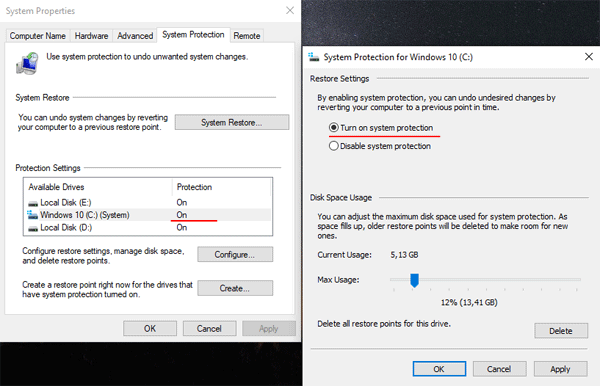
Task: Click the 'On' status for Local Disk (D:)
Action: tap(182, 228)
